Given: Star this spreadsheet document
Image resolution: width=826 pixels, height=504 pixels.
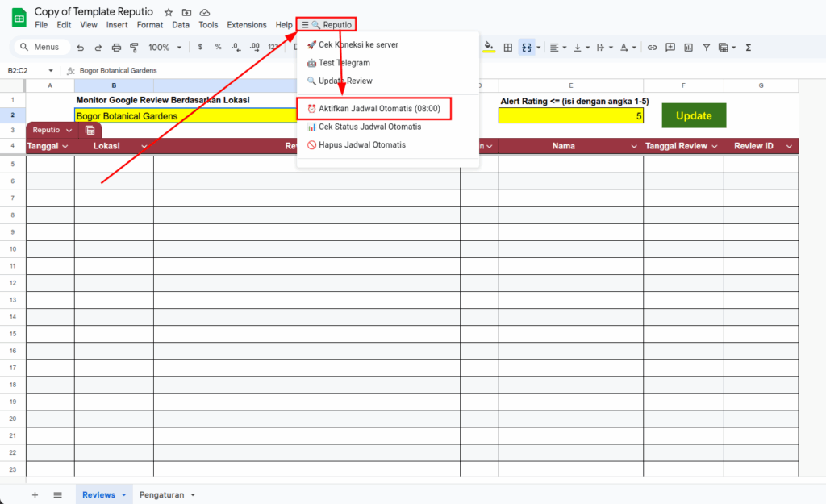Looking at the screenshot, I should (169, 13).
